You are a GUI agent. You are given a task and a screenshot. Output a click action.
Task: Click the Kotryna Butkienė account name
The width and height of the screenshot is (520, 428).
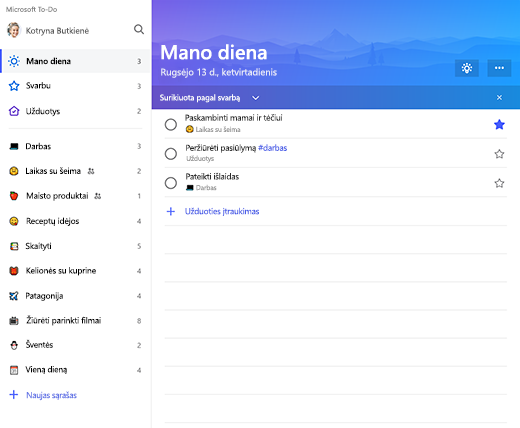(x=57, y=31)
